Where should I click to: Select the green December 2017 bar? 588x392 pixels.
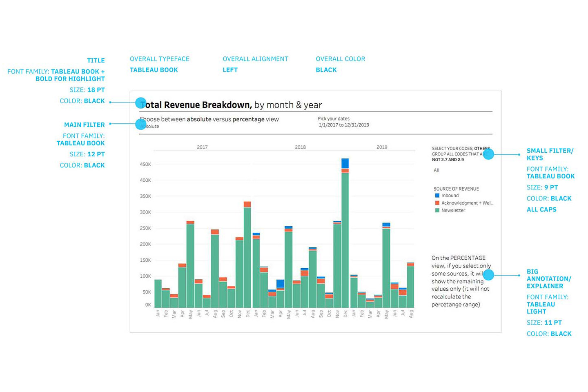[247, 257]
